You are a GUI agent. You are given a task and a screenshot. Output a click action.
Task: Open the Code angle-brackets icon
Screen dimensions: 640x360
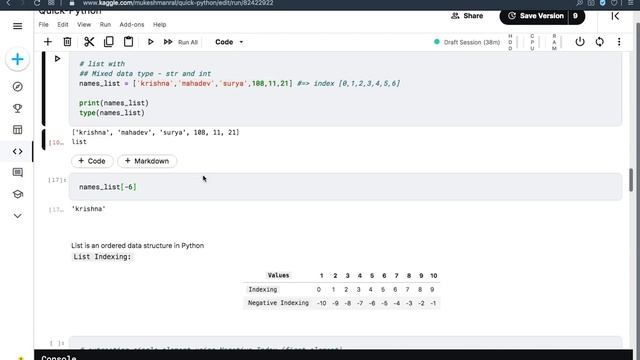coord(18,151)
